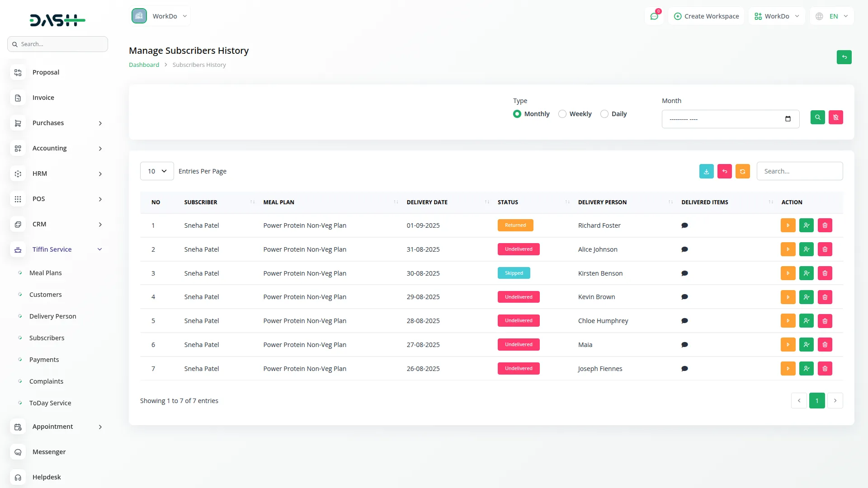Select the Weekly type radio button

tap(562, 114)
